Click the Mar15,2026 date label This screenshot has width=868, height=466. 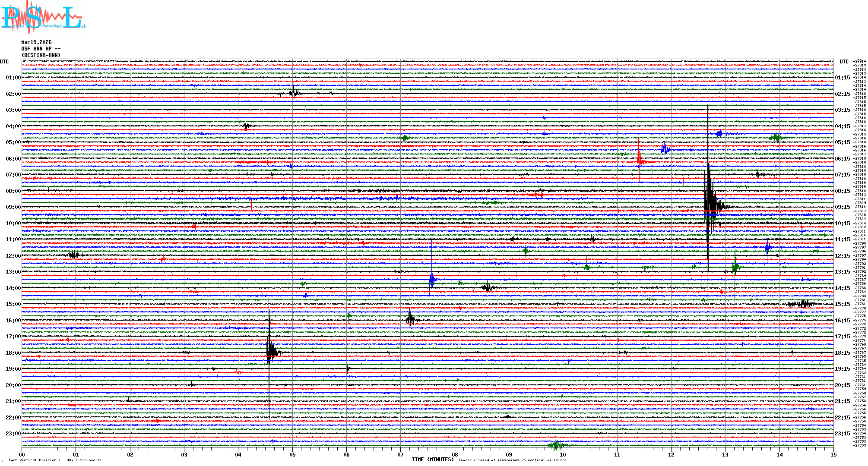tap(36, 42)
